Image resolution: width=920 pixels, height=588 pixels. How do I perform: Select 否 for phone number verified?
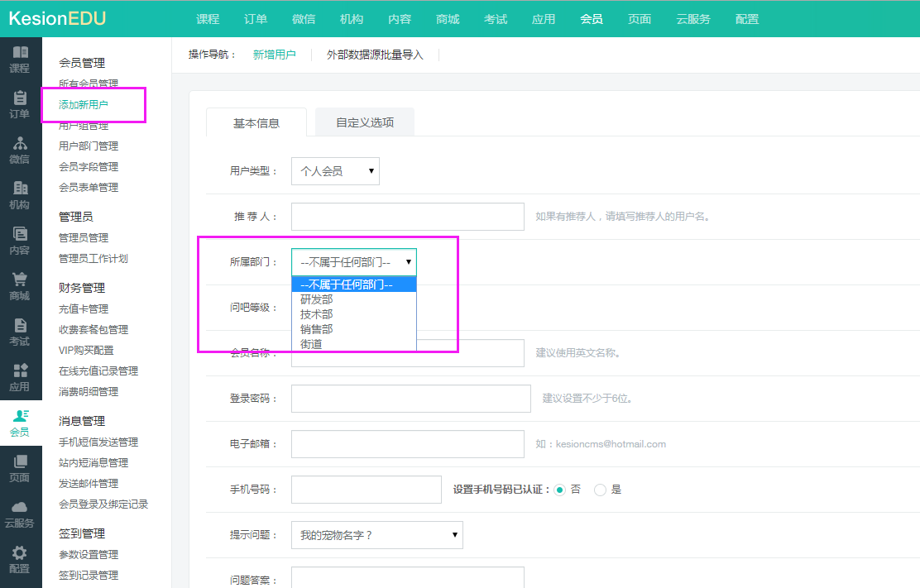pyautogui.click(x=560, y=490)
